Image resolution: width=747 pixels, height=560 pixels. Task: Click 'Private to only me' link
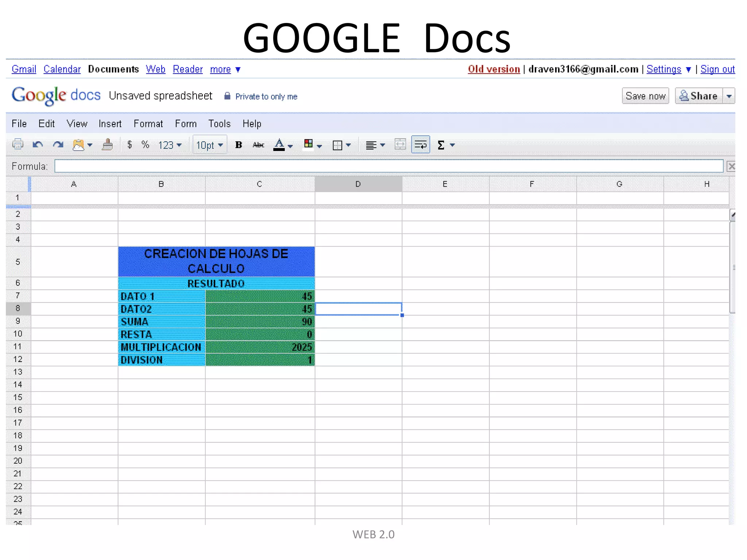[266, 96]
